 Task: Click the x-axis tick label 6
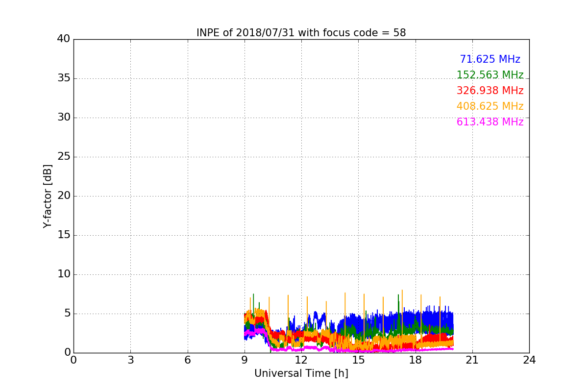coord(188,360)
